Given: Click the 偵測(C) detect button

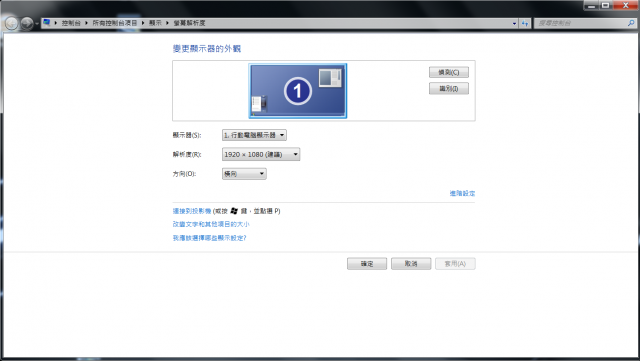Looking at the screenshot, I should [449, 72].
